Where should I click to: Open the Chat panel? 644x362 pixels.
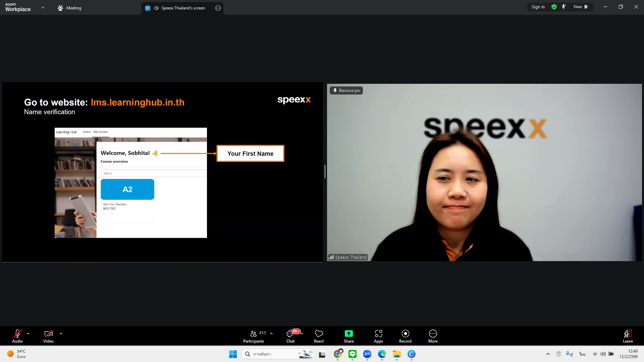click(290, 336)
